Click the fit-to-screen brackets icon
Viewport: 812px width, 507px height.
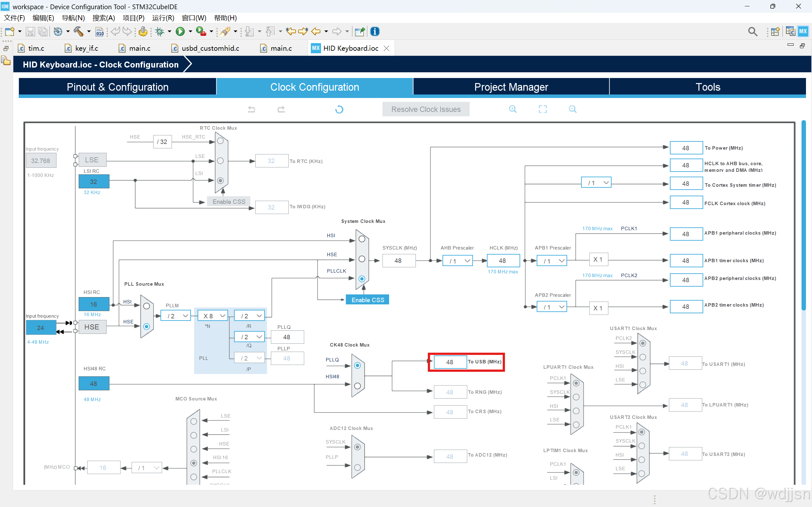pos(542,109)
